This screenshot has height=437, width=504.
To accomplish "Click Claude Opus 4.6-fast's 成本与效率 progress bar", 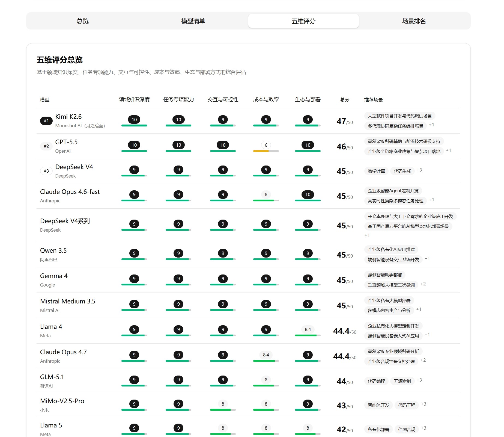I will coord(266,200).
